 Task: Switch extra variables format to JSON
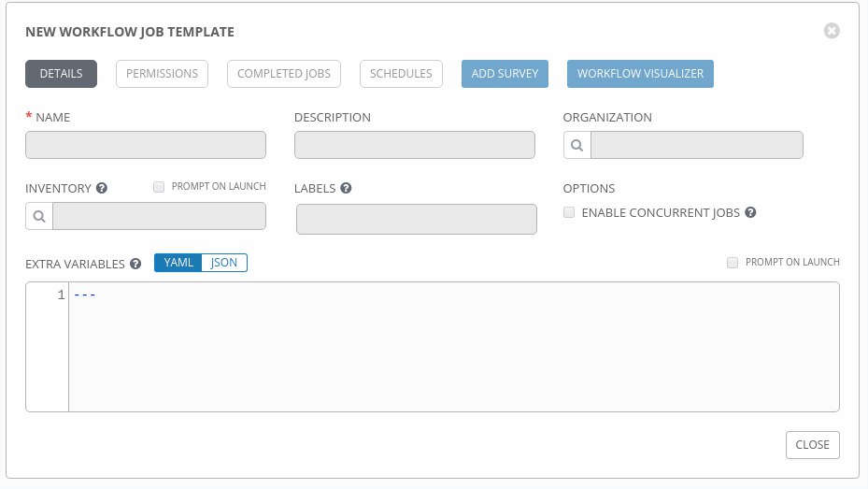tap(224, 263)
